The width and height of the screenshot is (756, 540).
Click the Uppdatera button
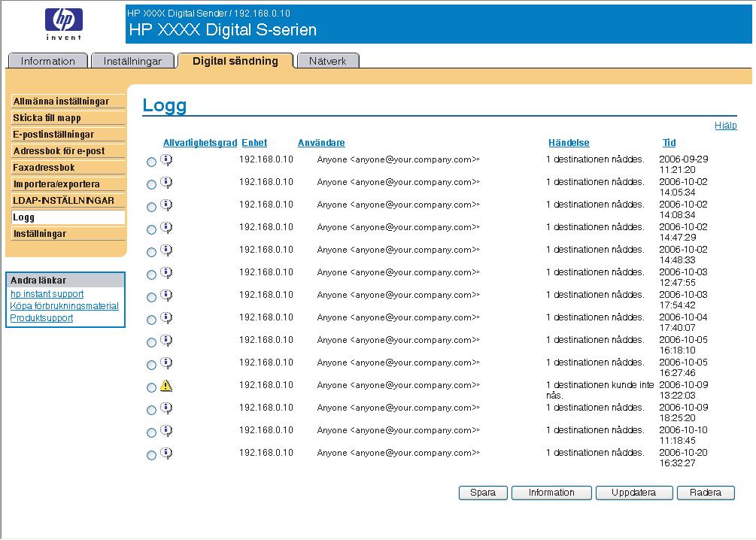(634, 493)
